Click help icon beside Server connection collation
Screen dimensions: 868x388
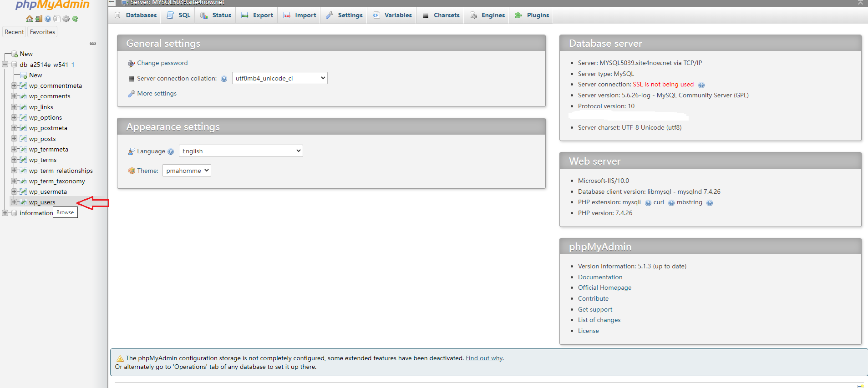(x=224, y=79)
